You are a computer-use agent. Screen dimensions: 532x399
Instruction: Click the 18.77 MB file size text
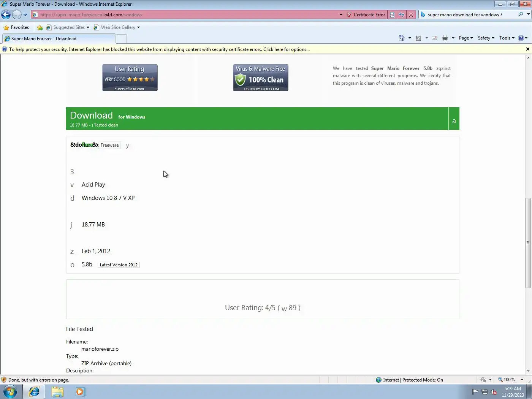(x=93, y=225)
